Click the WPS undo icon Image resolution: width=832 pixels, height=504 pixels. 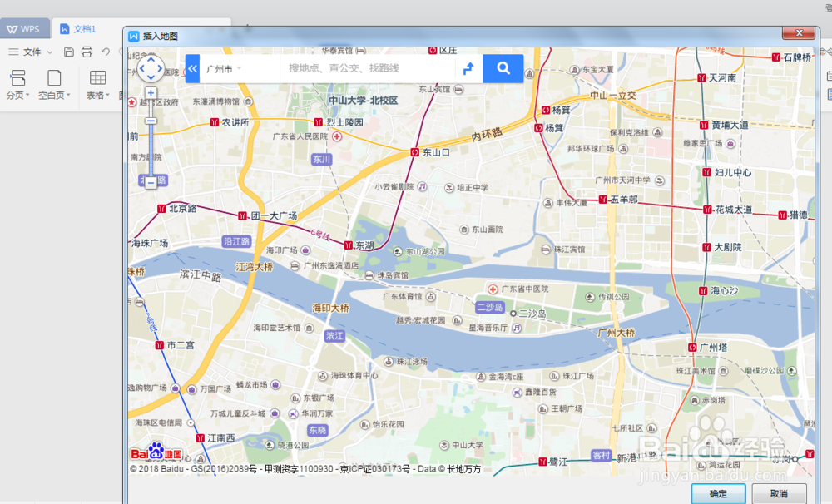click(x=106, y=52)
